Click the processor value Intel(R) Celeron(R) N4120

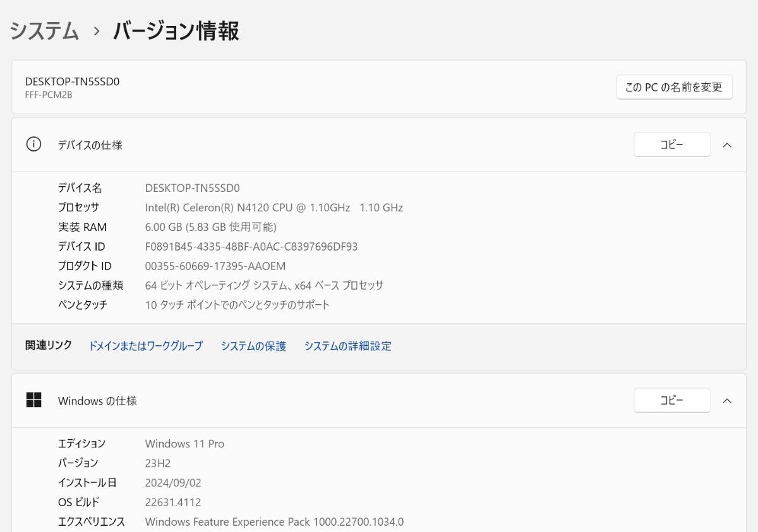point(274,208)
